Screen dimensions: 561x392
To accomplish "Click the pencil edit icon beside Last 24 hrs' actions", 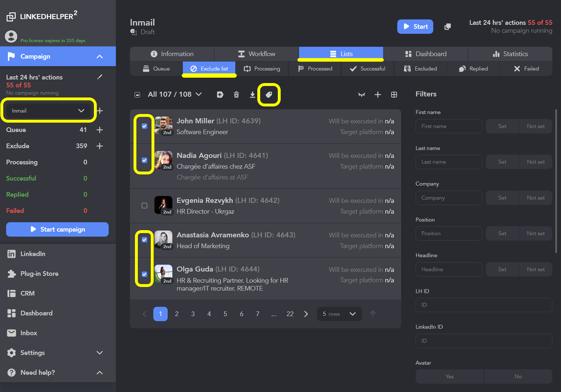I will click(x=100, y=77).
